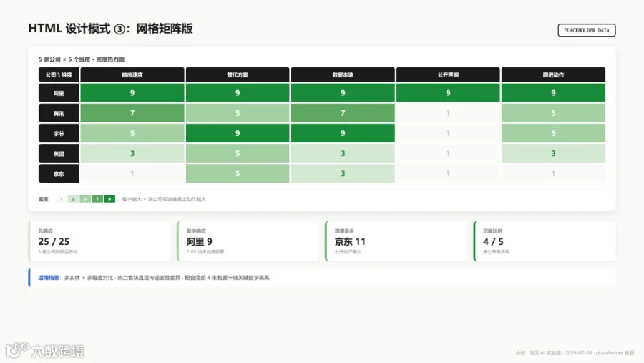This screenshot has width=644, height=363.
Task: Click 阿里 cell under 跟进动作
Action: point(553,93)
